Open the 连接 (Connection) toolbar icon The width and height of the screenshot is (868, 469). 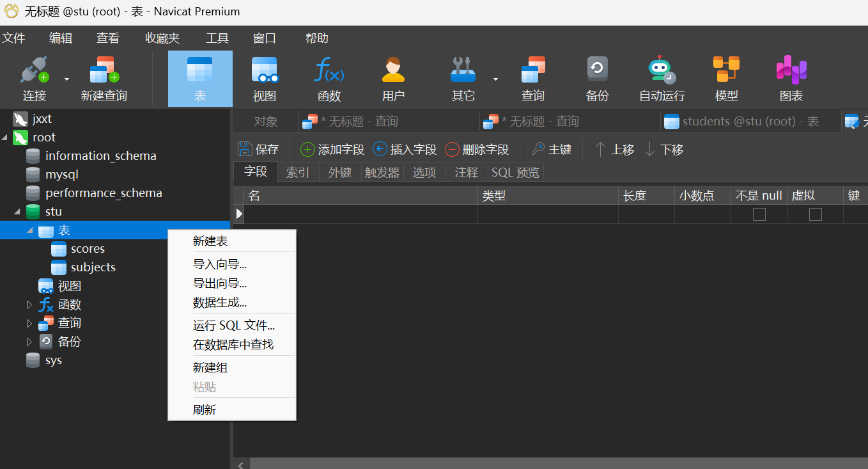(x=35, y=70)
